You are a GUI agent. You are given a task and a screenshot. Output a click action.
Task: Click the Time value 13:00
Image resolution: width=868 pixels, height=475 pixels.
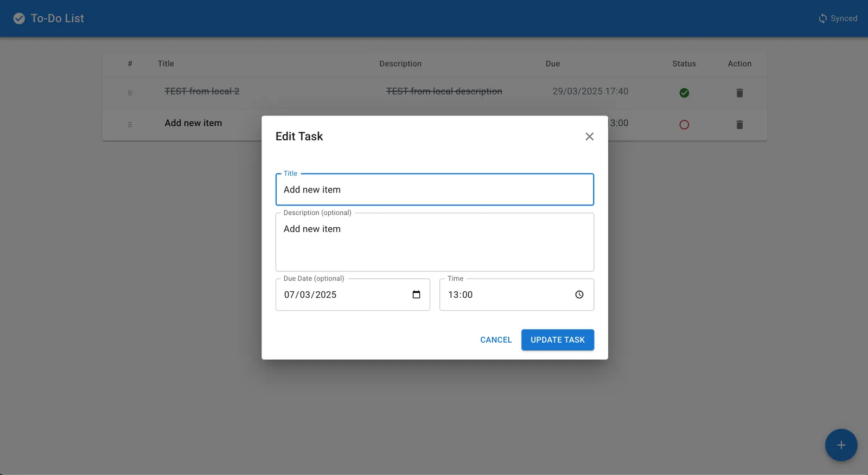click(x=460, y=294)
